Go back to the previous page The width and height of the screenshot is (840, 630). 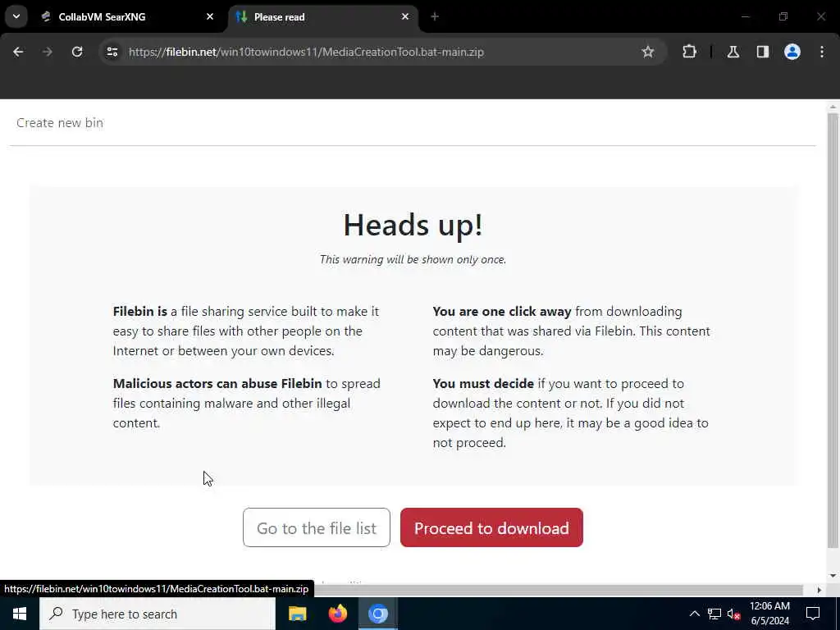(x=18, y=52)
